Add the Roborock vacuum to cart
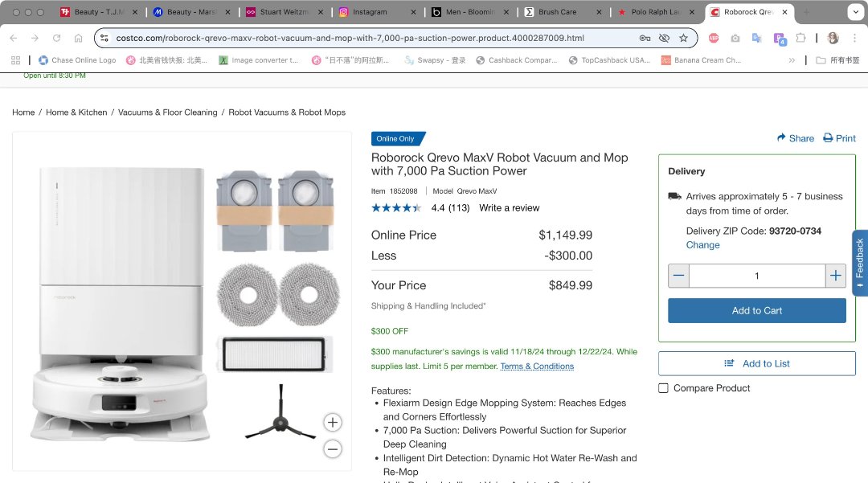 756,311
